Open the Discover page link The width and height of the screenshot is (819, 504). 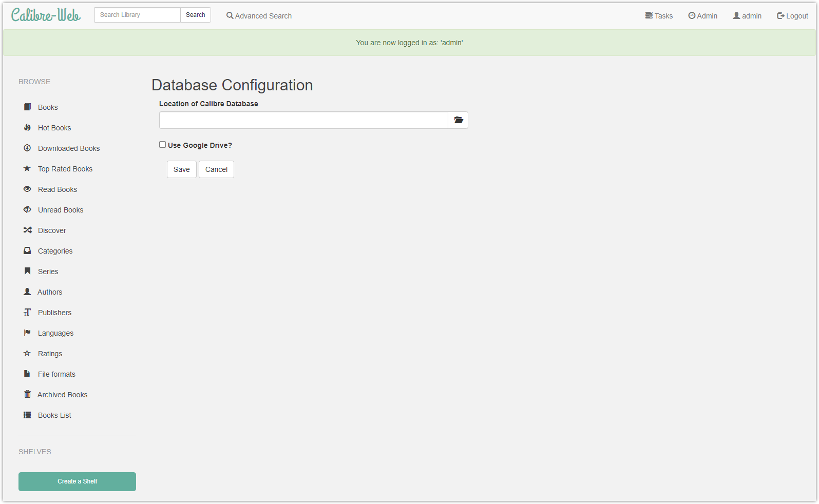52,230
